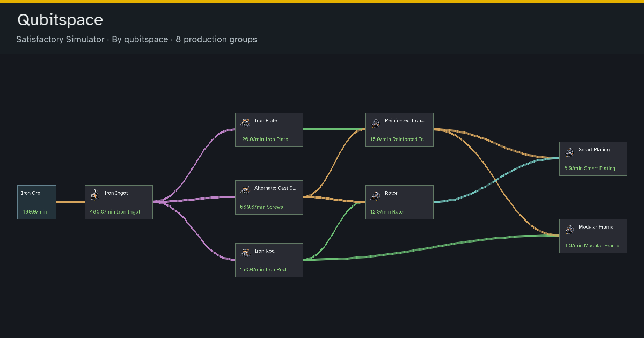This screenshot has height=338, width=644.
Task: Select the 12.0/min Rotor value
Action: pyautogui.click(x=387, y=212)
